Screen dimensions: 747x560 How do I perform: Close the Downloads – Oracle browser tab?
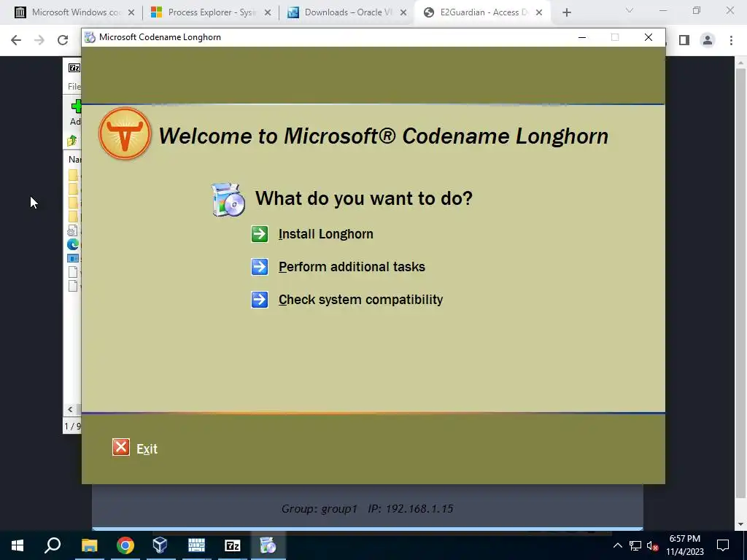[403, 12]
